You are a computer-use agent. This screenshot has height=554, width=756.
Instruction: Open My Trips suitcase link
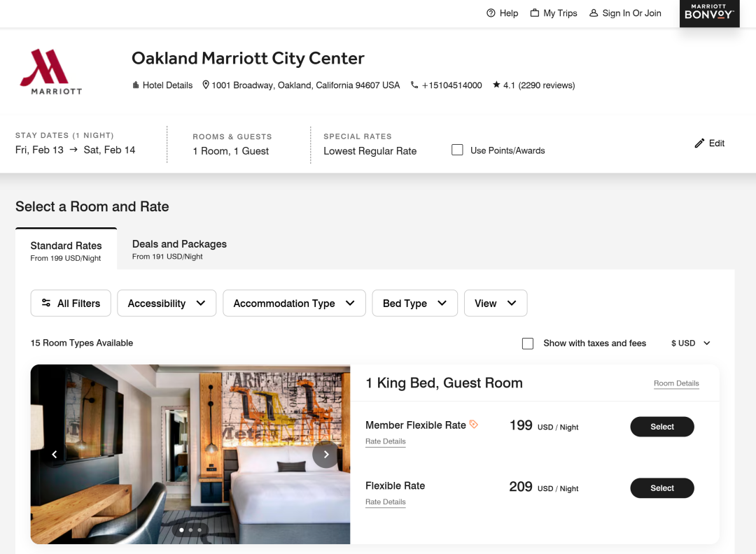[554, 13]
